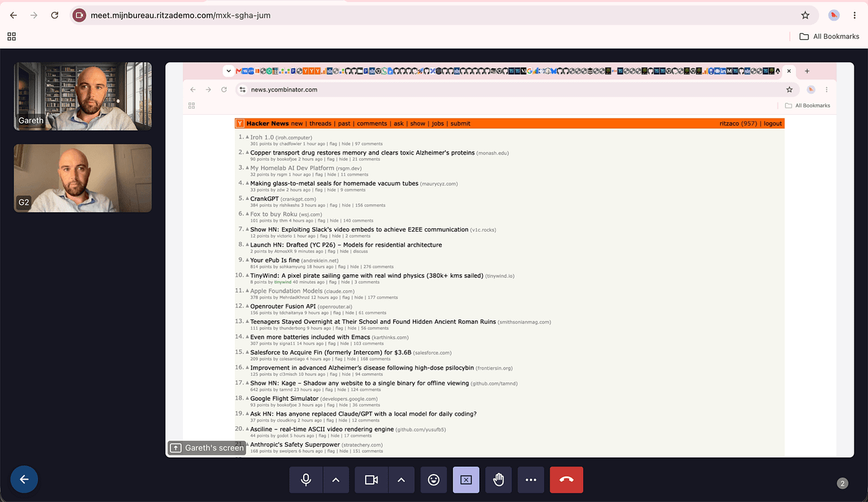Image resolution: width=868 pixels, height=502 pixels.
Task: Upvote the 'Fox to buy Roku' story
Action: click(x=247, y=214)
